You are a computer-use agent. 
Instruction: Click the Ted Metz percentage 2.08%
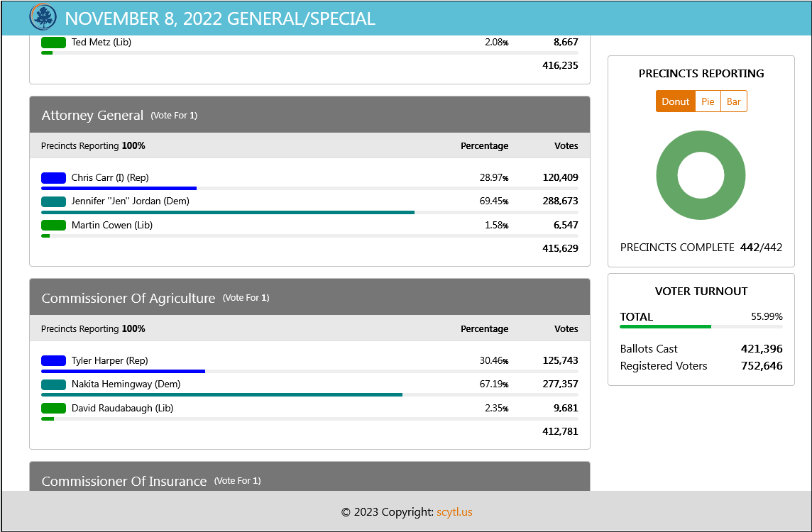point(497,43)
